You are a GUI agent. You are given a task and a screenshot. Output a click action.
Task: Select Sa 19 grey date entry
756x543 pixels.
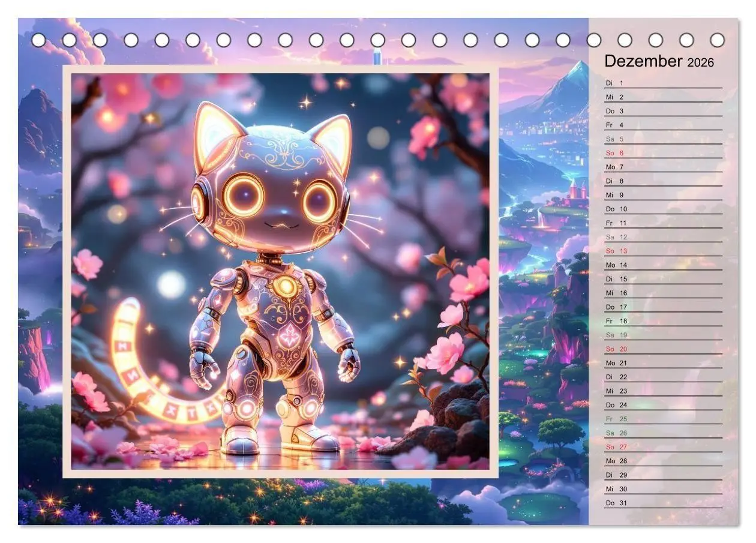tap(663, 335)
